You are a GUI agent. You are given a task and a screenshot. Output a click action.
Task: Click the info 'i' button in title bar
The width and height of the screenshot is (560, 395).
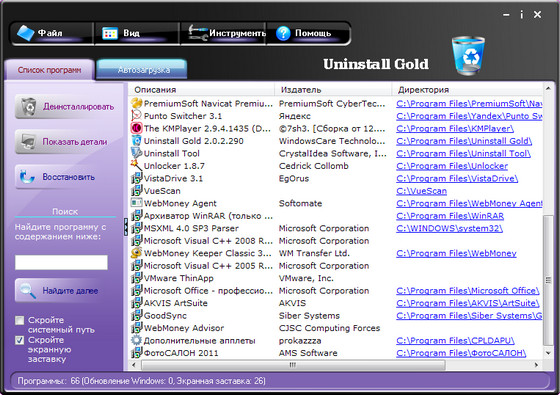tap(521, 15)
